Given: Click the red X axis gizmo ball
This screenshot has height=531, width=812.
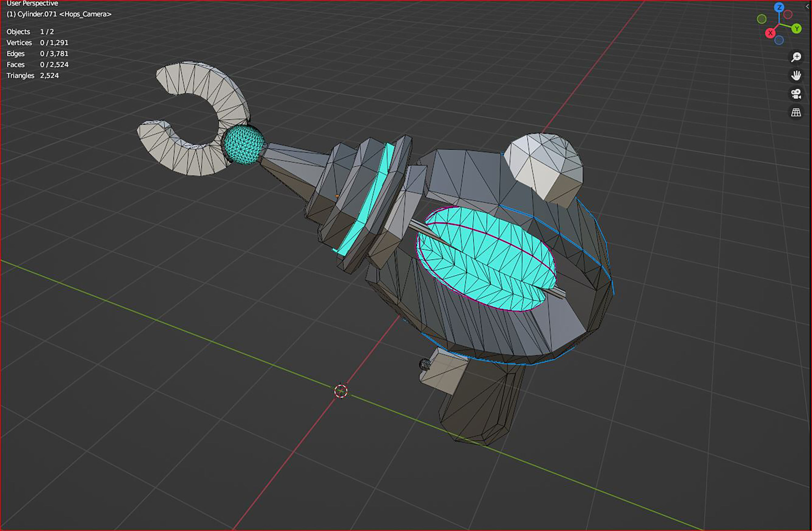Looking at the screenshot, I should tap(770, 33).
